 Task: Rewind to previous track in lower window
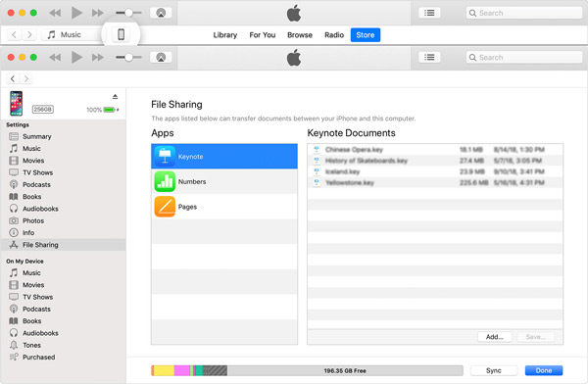tap(55, 58)
